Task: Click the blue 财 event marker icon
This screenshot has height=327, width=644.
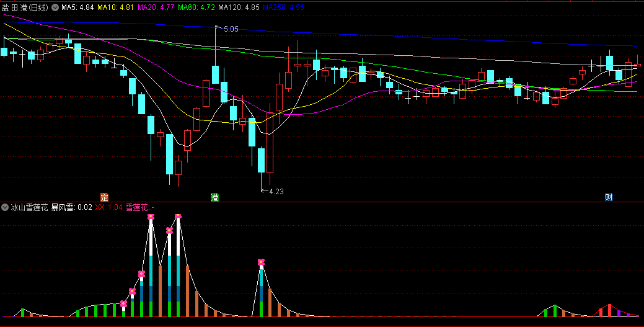Action: (x=609, y=197)
